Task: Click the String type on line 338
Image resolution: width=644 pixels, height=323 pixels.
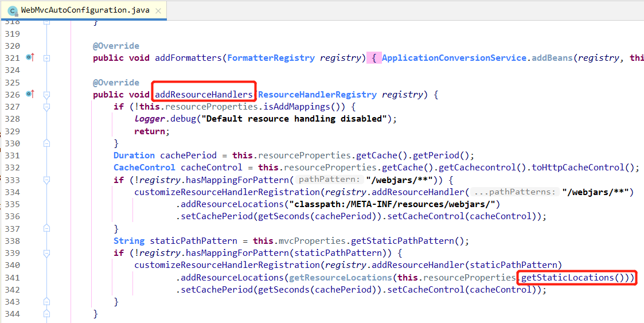Action: [129, 241]
